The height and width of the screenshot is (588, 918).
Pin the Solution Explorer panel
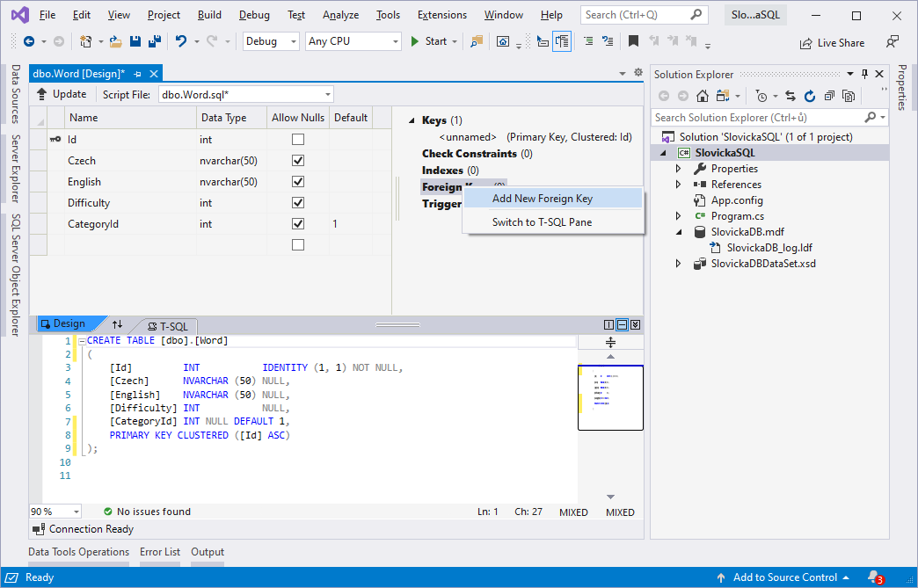point(864,75)
